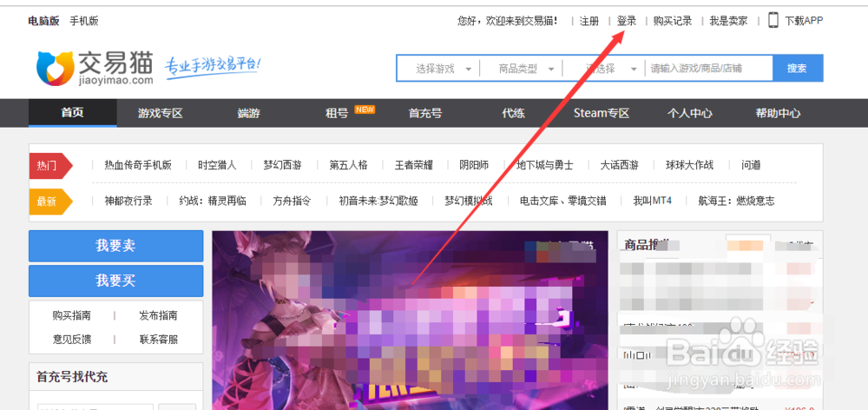
Task: Click the 交易猫 logo
Action: click(95, 69)
